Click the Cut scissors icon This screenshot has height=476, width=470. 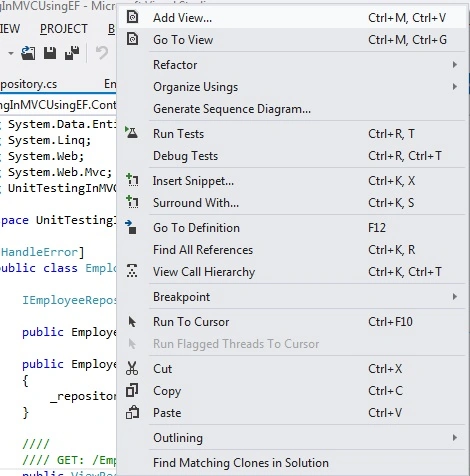coord(132,368)
